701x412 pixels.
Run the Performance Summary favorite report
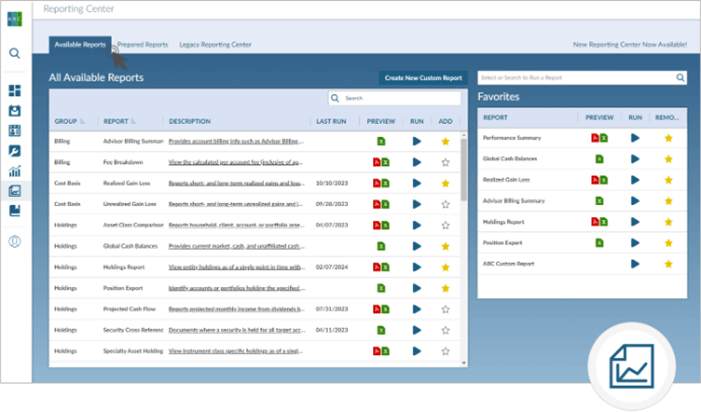tap(635, 137)
